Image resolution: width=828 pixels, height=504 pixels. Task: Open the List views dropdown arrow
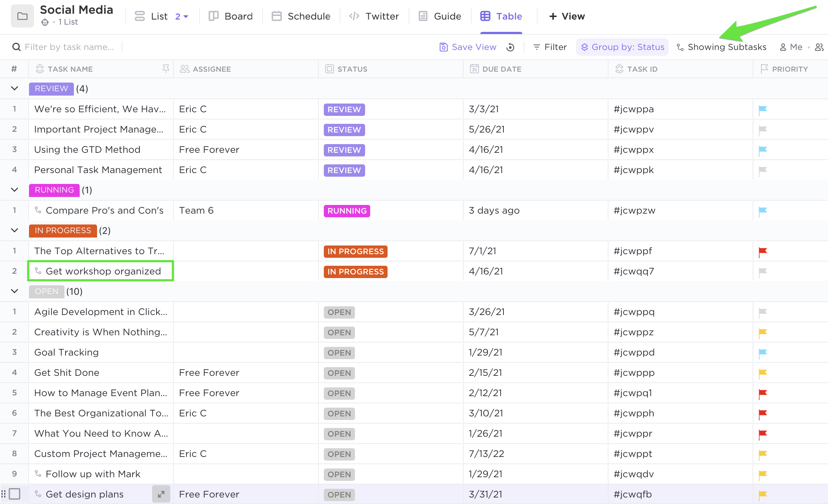(186, 16)
